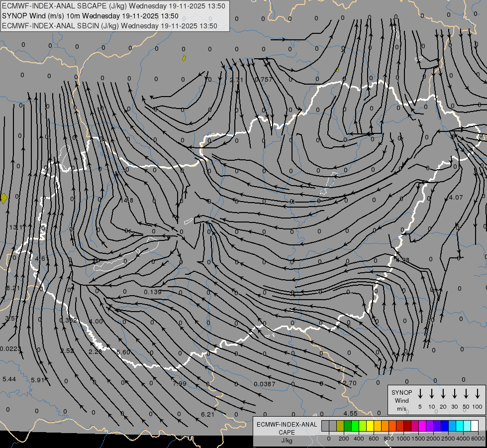Image resolution: width=487 pixels, height=448 pixels.
Task: Select the pure blue swatch before the 2500 tick
Action: pos(445,426)
